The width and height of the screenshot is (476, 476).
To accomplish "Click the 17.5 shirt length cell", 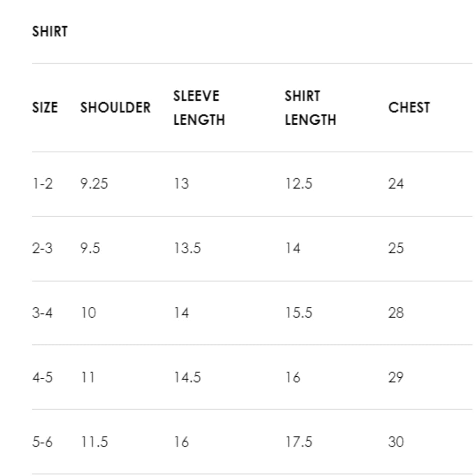I will (298, 442).
